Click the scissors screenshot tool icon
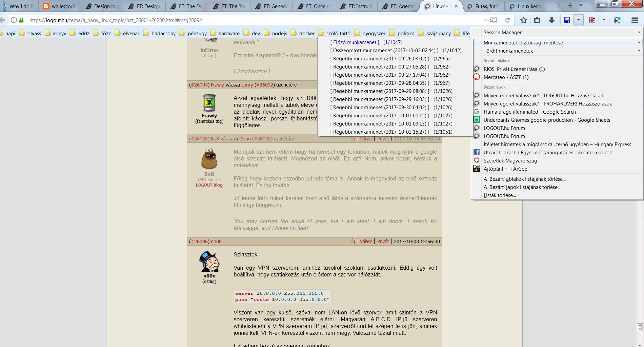Screen dimensions: 644x347 (617, 20)
